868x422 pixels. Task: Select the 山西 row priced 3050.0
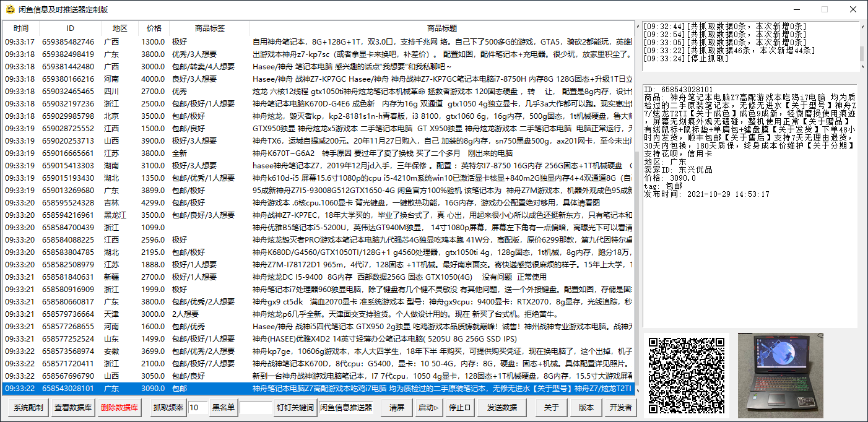coord(318,376)
